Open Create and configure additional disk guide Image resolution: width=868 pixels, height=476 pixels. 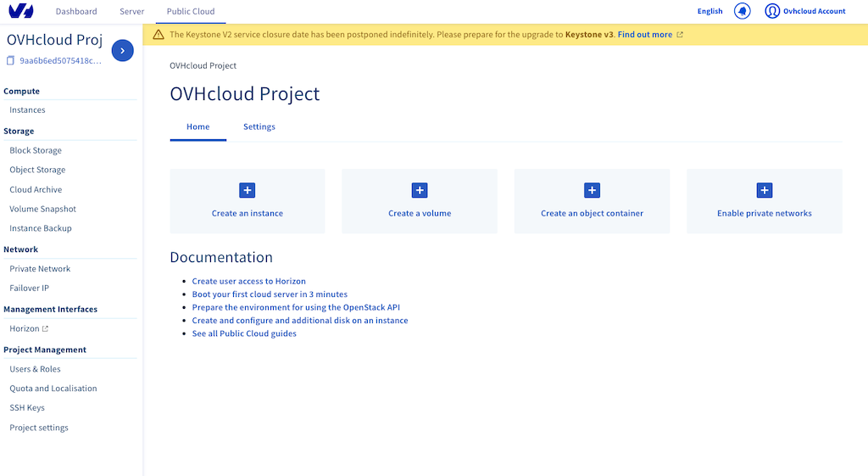tap(300, 320)
